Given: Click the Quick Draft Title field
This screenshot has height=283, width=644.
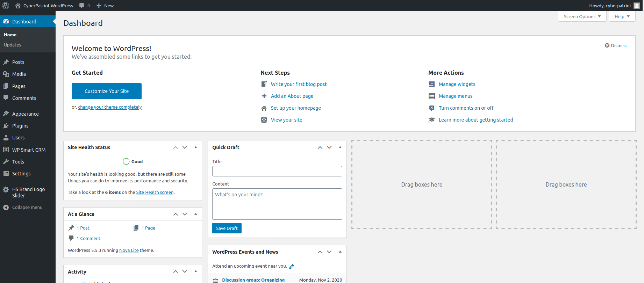Looking at the screenshot, I should click(277, 171).
